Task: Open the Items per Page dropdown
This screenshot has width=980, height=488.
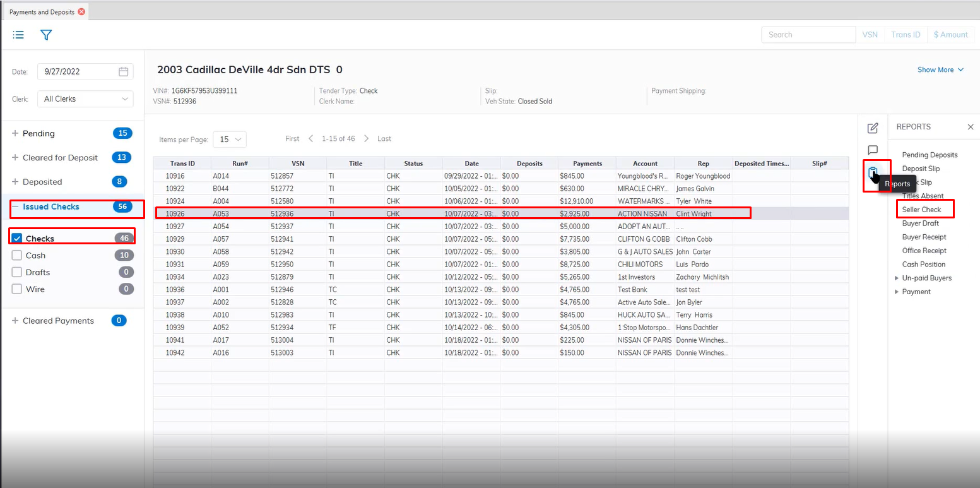Action: pos(230,140)
